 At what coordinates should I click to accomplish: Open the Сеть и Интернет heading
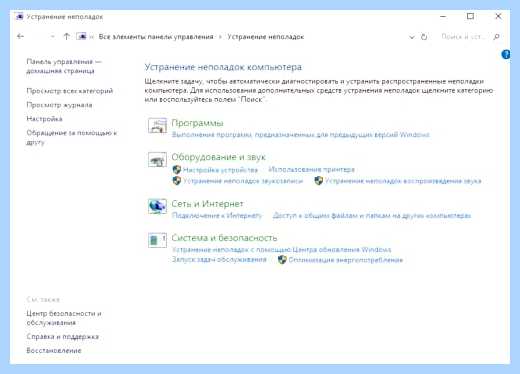click(x=207, y=203)
